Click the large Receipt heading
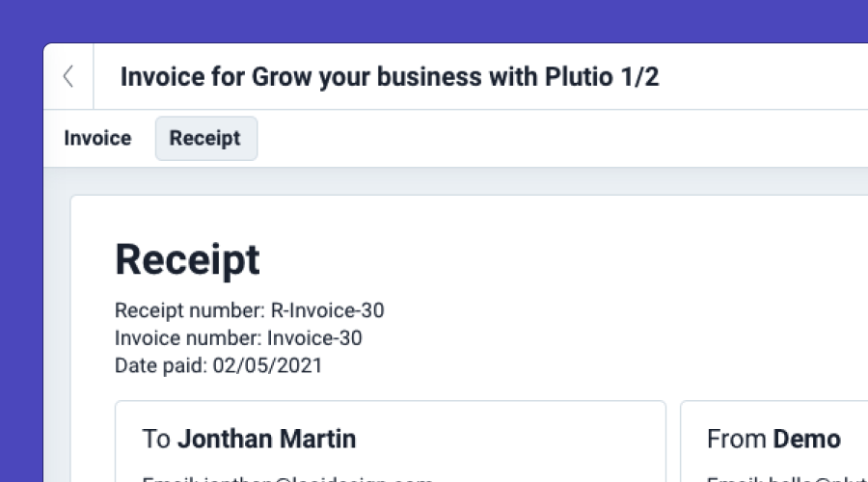The width and height of the screenshot is (868, 482). 187,260
